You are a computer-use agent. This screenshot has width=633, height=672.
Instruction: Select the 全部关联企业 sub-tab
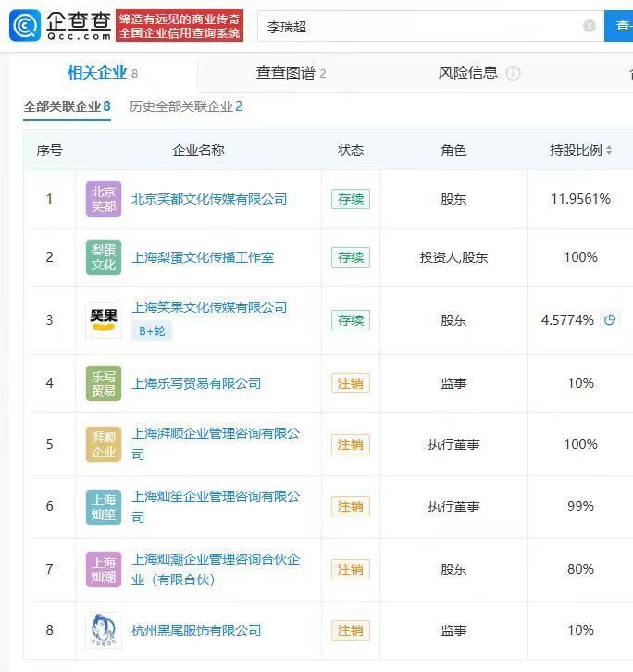click(x=67, y=106)
